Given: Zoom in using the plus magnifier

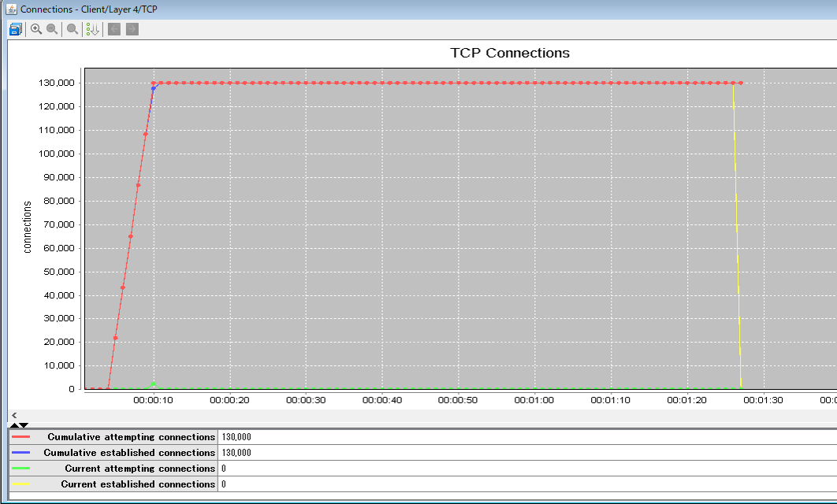Looking at the screenshot, I should pyautogui.click(x=36, y=29).
